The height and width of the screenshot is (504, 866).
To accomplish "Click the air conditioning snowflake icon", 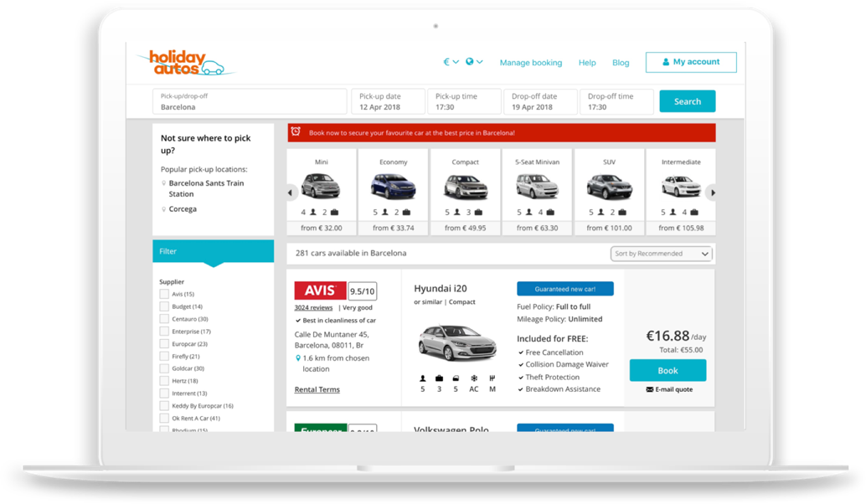I will pos(474,378).
